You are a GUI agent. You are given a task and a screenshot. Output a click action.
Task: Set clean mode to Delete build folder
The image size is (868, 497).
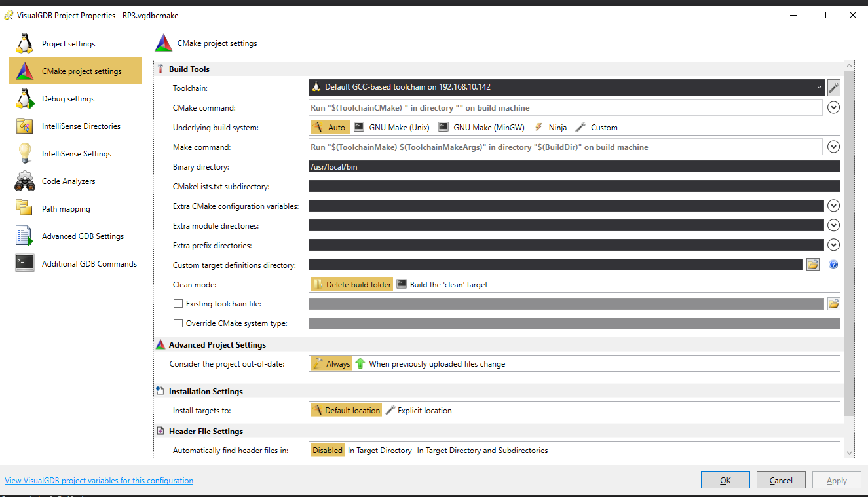pos(352,285)
